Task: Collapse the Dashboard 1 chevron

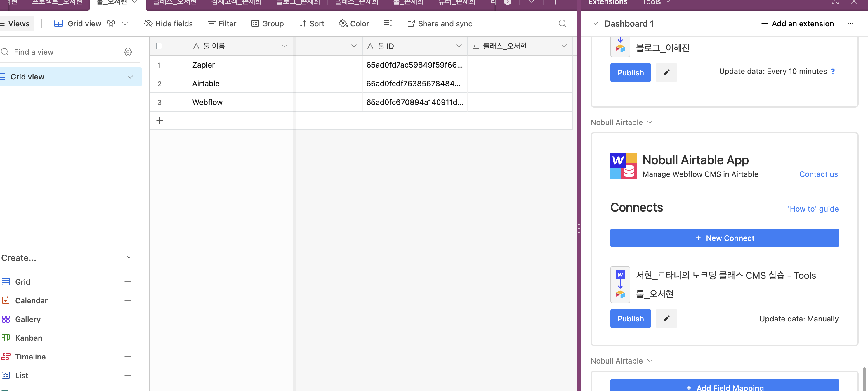Action: [x=595, y=24]
